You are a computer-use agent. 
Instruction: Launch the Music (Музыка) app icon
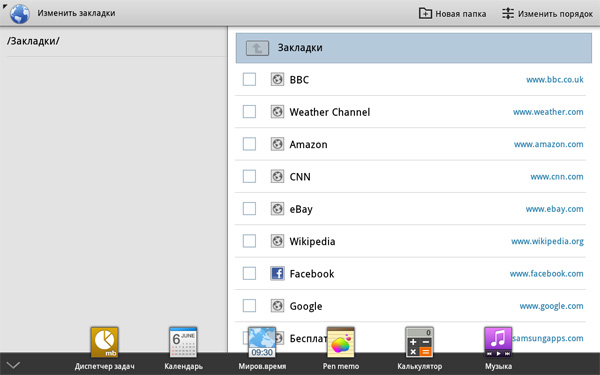pos(498,342)
